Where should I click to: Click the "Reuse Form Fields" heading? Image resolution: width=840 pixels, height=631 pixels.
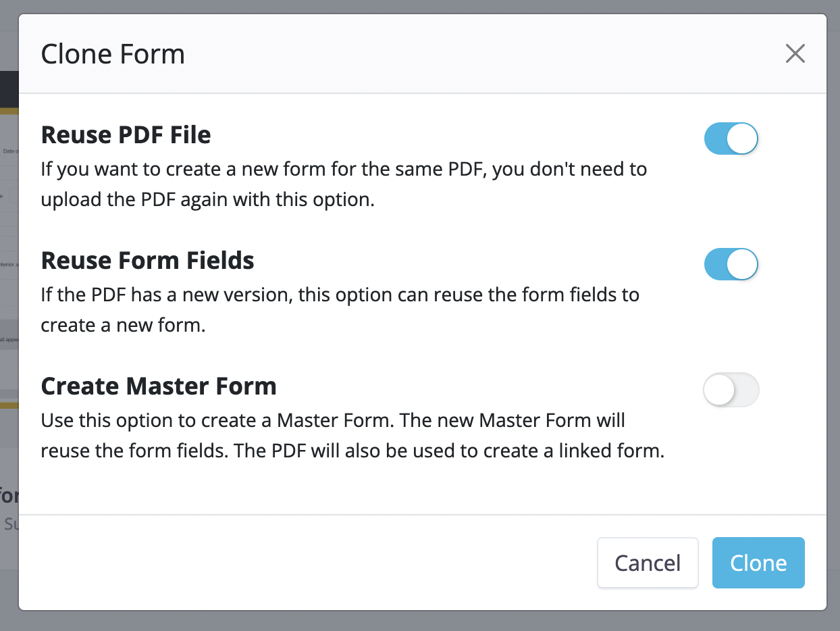[147, 261]
